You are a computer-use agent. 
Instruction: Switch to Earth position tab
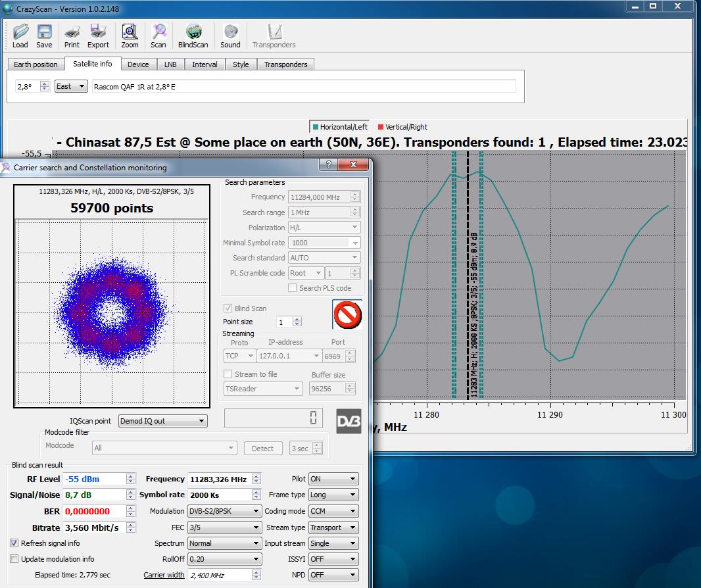[36, 64]
